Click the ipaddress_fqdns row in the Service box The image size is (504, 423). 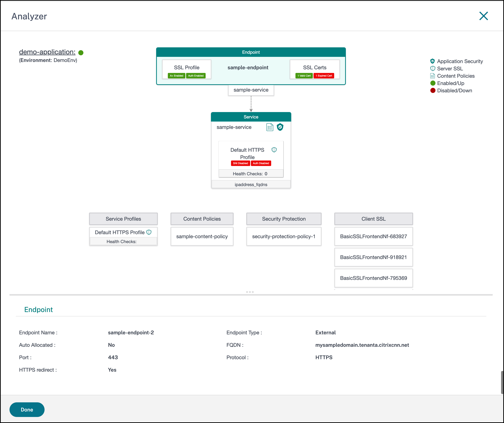pyautogui.click(x=251, y=184)
